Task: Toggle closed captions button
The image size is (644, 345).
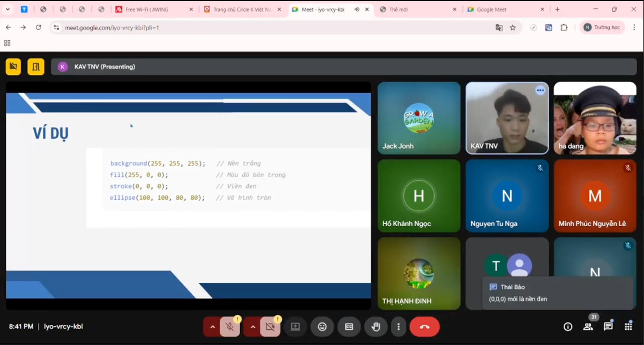Action: (349, 326)
